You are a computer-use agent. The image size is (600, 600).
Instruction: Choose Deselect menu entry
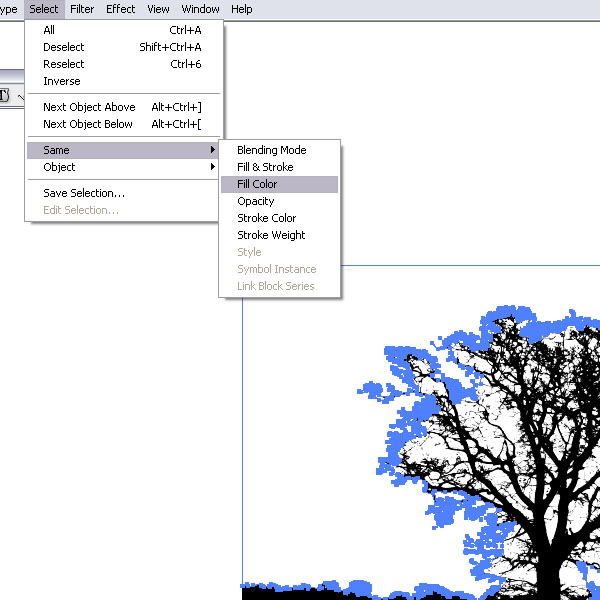[x=122, y=47]
